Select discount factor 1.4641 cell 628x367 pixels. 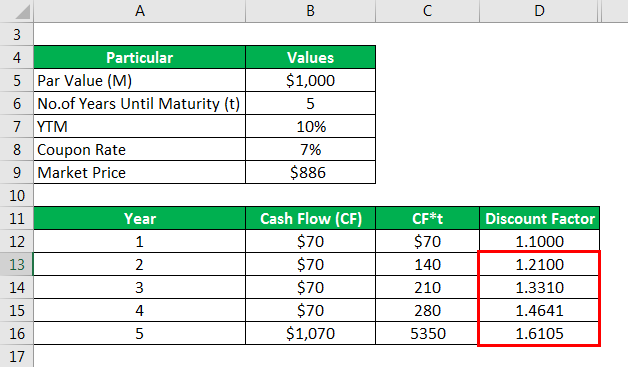(539, 311)
